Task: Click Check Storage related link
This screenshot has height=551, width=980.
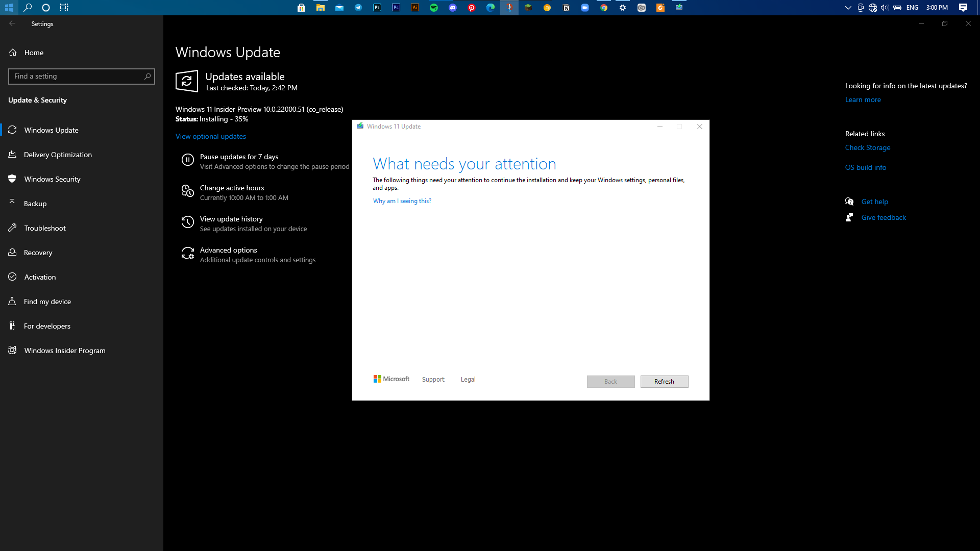Action: click(x=868, y=147)
